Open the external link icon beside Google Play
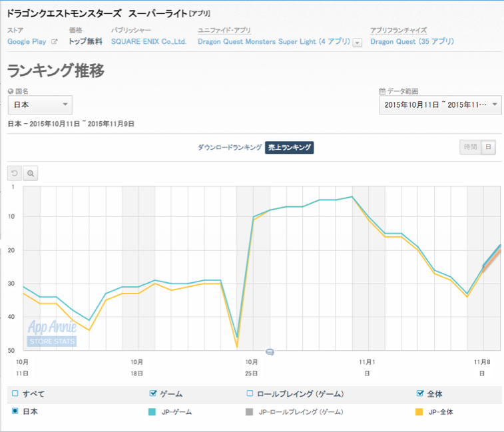This screenshot has height=432, width=504. 55,41
